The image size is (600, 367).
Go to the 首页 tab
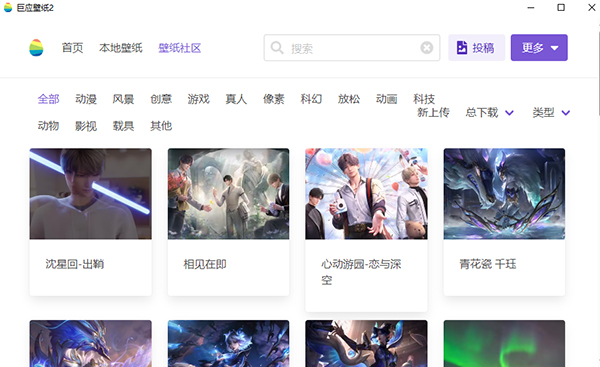73,48
